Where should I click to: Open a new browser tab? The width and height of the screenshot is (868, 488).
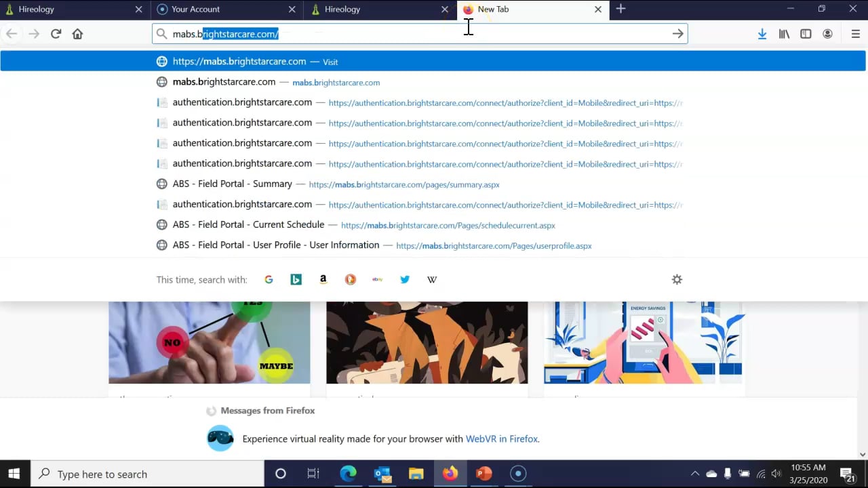click(x=620, y=9)
